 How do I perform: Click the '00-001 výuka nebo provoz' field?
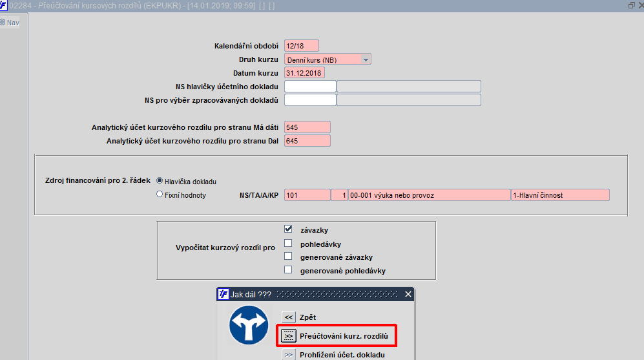coord(429,195)
